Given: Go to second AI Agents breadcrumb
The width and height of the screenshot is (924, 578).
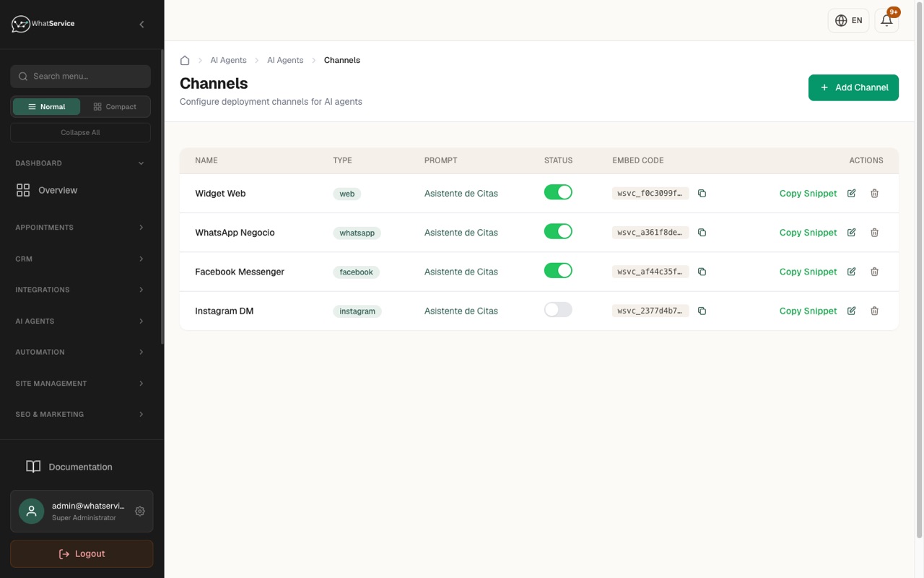Looking at the screenshot, I should (x=285, y=60).
